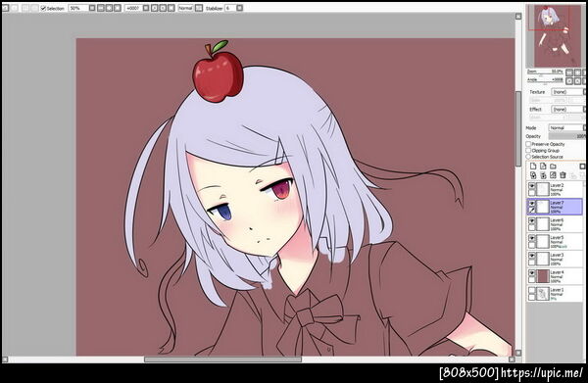The width and height of the screenshot is (588, 383).
Task: Click the scroll-down arrow at bottom of canvas scrollbar
Action: (x=518, y=353)
